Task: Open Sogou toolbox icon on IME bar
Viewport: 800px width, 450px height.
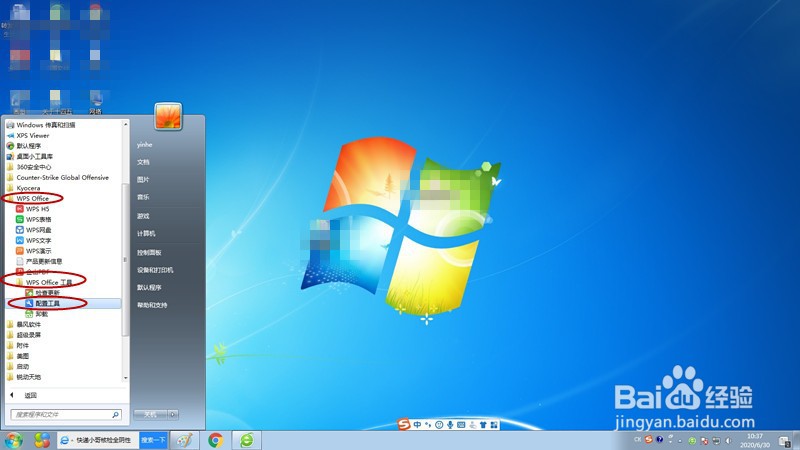Action: [494, 424]
